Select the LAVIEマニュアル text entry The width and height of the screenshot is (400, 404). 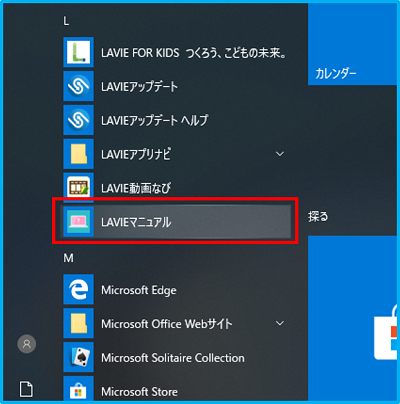coord(136,222)
